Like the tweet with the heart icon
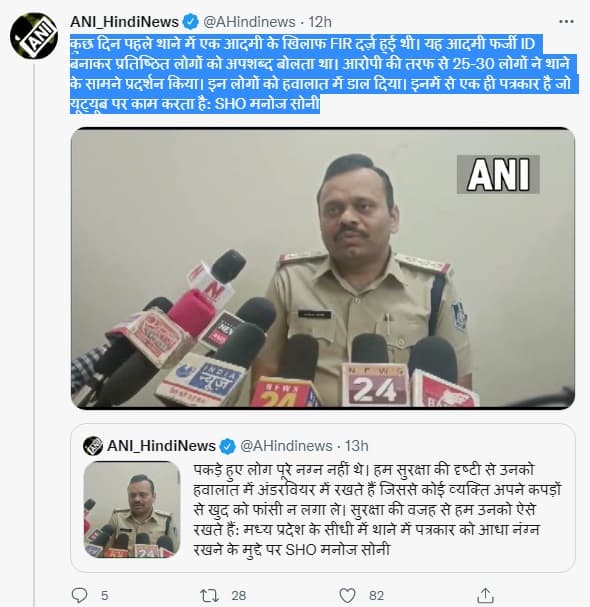The width and height of the screenshot is (590, 607). [x=347, y=595]
